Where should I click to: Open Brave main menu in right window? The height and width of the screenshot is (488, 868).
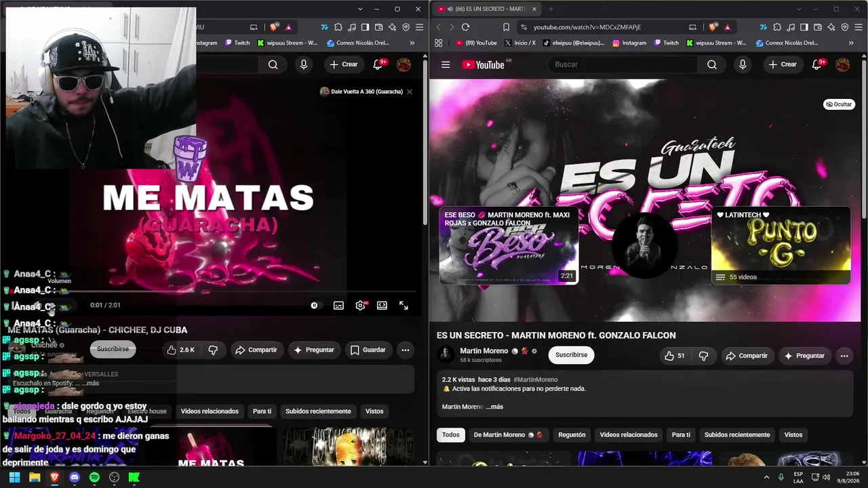(859, 27)
